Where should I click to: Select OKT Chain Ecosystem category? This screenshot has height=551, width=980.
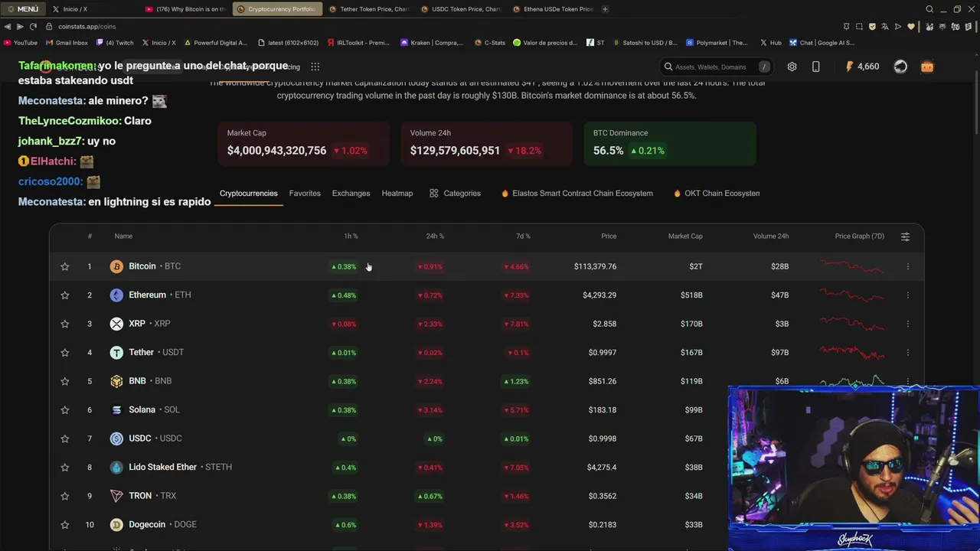(717, 194)
